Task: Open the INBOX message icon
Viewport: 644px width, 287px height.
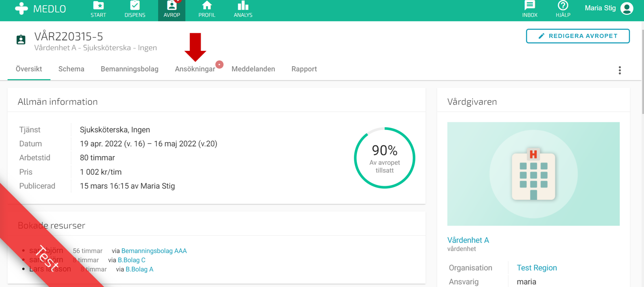Action: click(529, 6)
